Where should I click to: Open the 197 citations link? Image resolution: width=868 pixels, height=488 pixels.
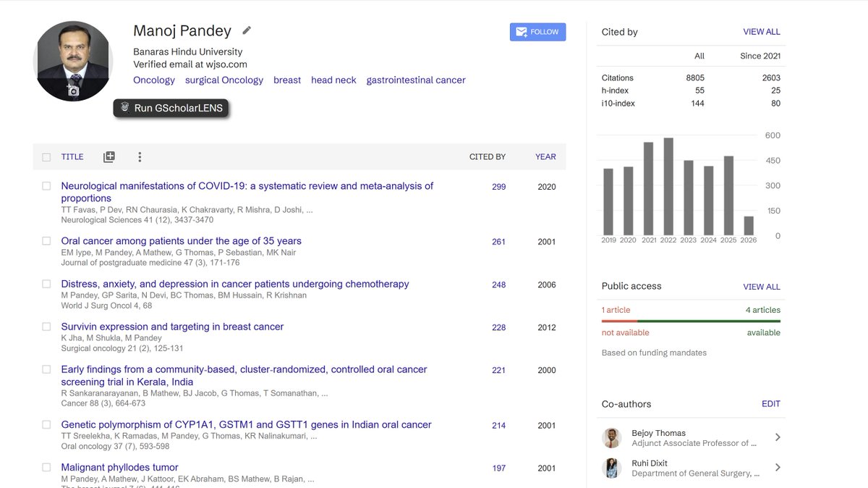pyautogui.click(x=499, y=468)
